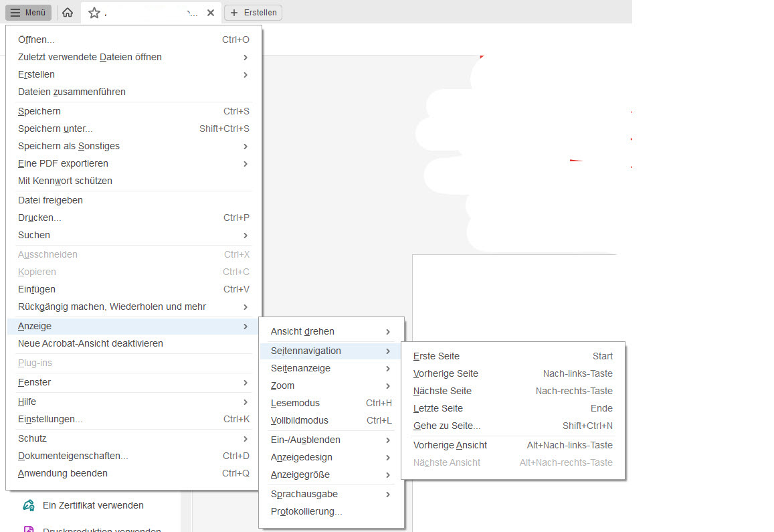Expand 'Rückgängig machen, Wiederholen und mehr'
The image size is (774, 532).
click(x=133, y=306)
